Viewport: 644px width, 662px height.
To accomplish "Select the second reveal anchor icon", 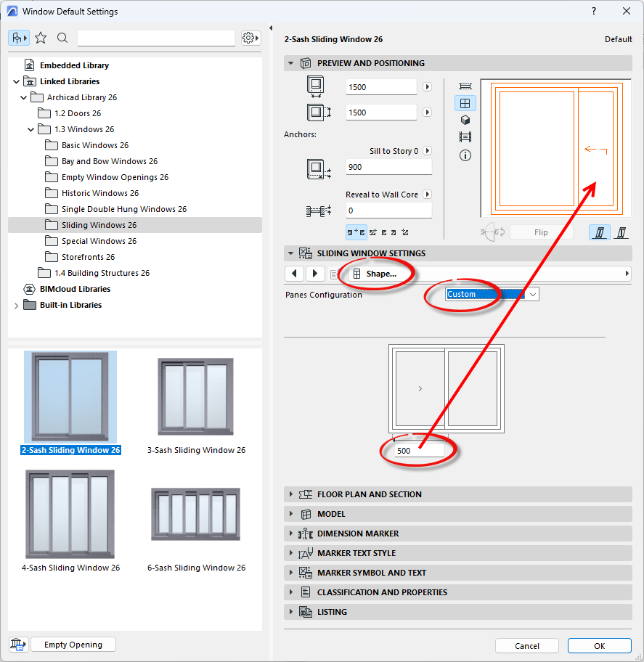I will [x=373, y=232].
